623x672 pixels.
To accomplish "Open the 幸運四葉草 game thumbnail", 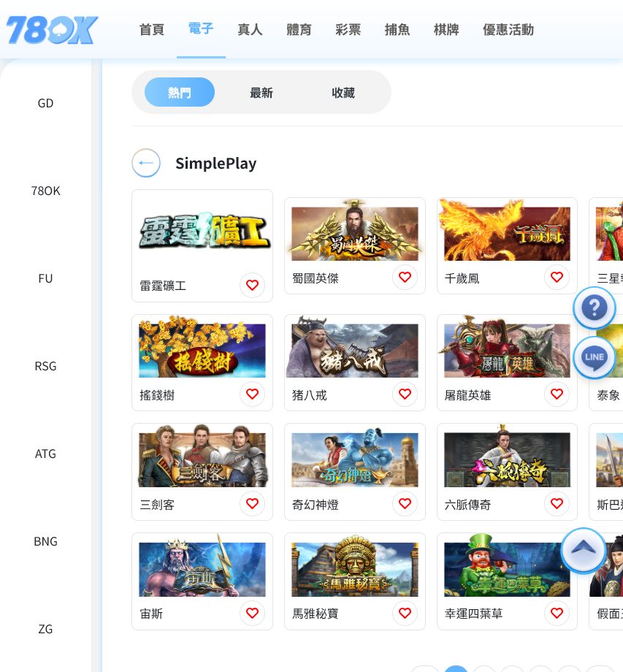I will pos(508,567).
